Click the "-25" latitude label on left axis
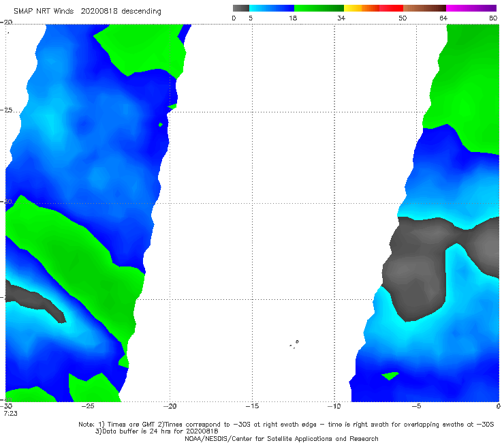 tap(6, 110)
